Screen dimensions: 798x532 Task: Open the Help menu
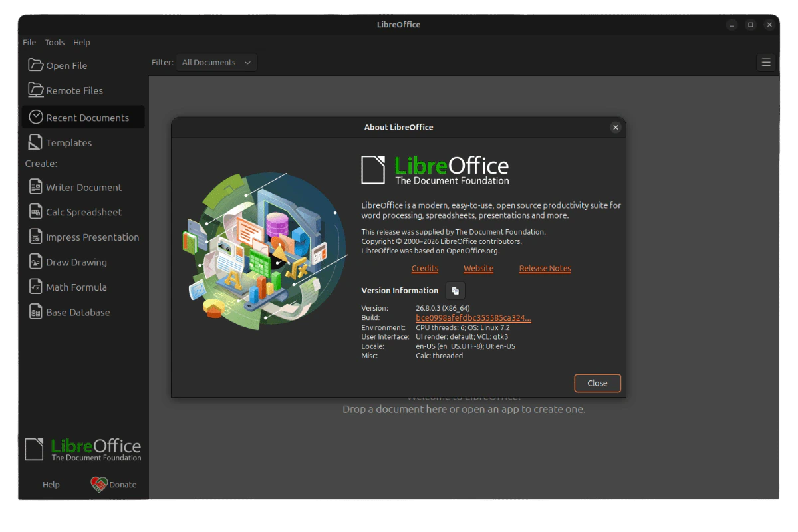click(82, 42)
